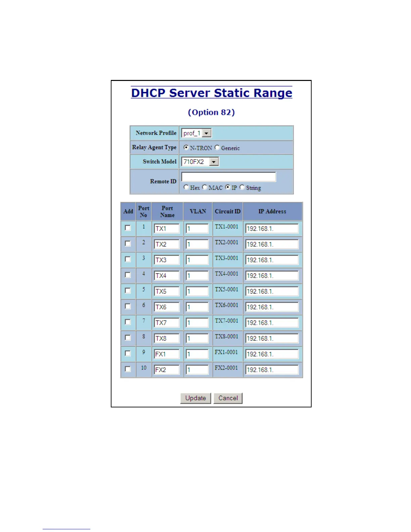411x532 pixels.
Task: Edit the Port Name field TX2
Action: [167, 244]
